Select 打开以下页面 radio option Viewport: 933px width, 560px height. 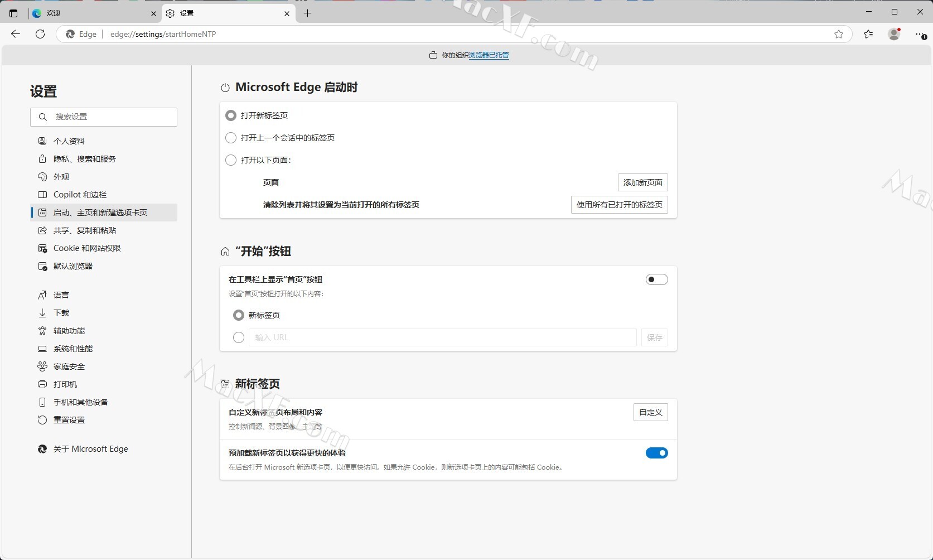click(x=231, y=160)
